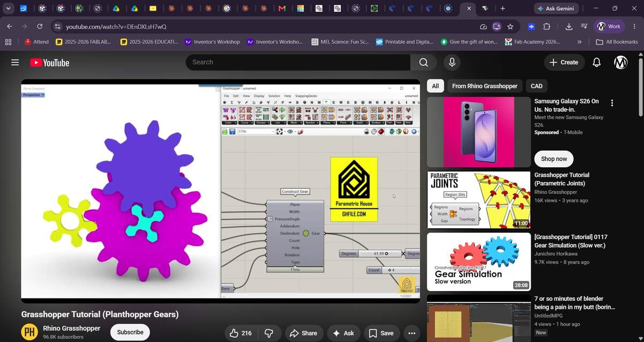Viewport: 644px width, 342px height.
Task: Open the Samsung Galaxy S26 ad thumbnail
Action: 479,132
